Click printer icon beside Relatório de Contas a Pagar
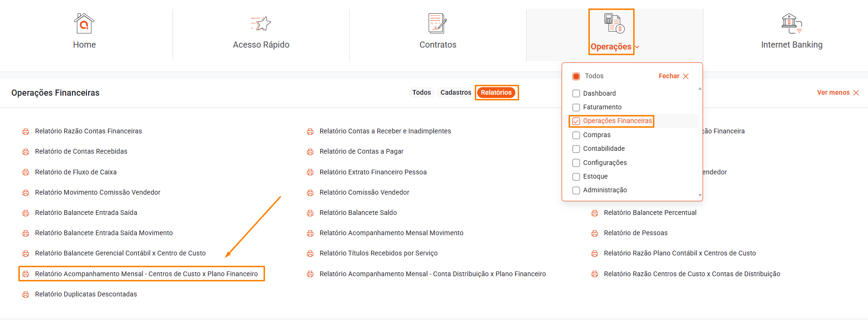Screen dimensions: 868x320 310,152
